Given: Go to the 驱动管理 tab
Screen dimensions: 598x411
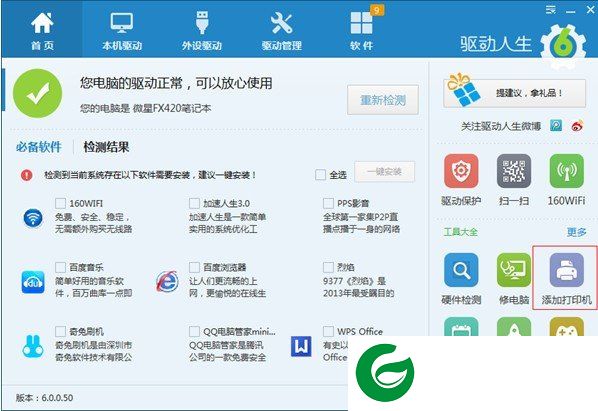Looking at the screenshot, I should (x=281, y=31).
